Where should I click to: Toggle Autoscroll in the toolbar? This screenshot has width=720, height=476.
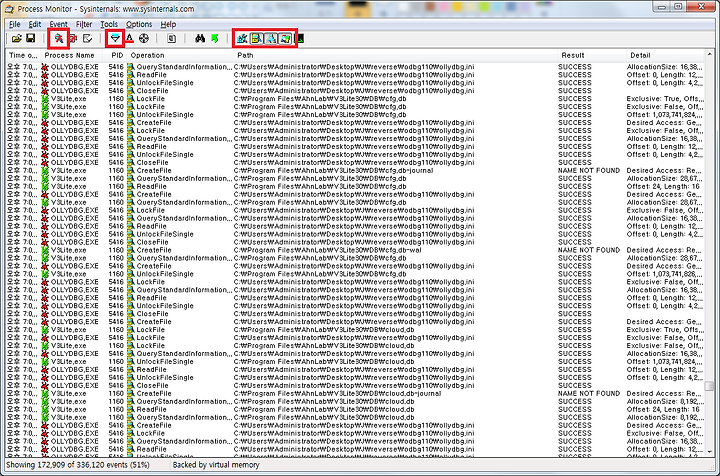[73, 39]
